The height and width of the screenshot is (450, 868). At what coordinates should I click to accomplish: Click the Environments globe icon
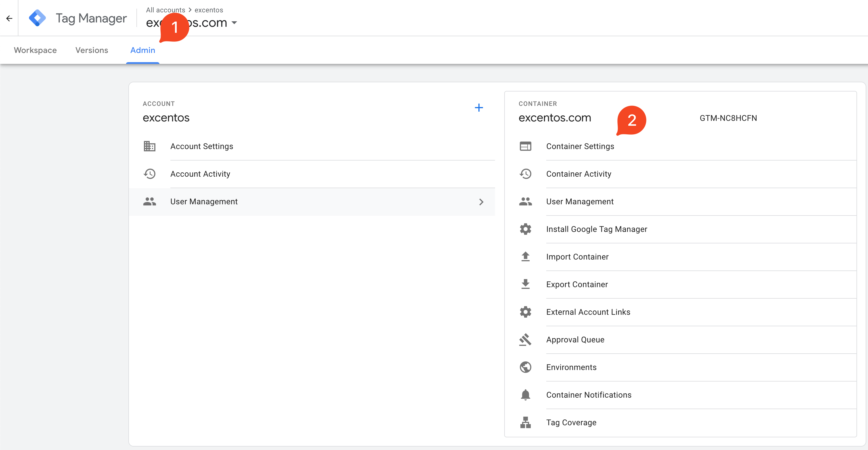(525, 367)
